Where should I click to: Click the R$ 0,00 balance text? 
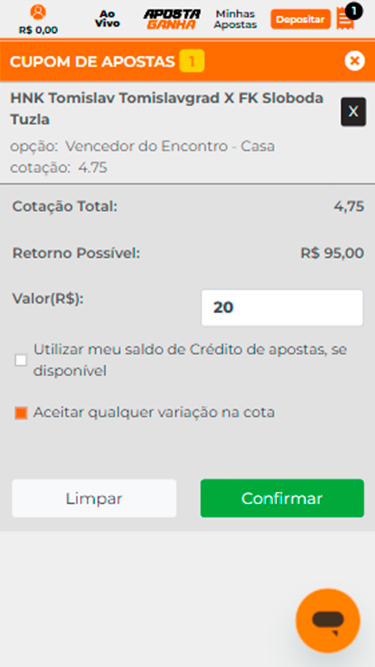[x=38, y=30]
